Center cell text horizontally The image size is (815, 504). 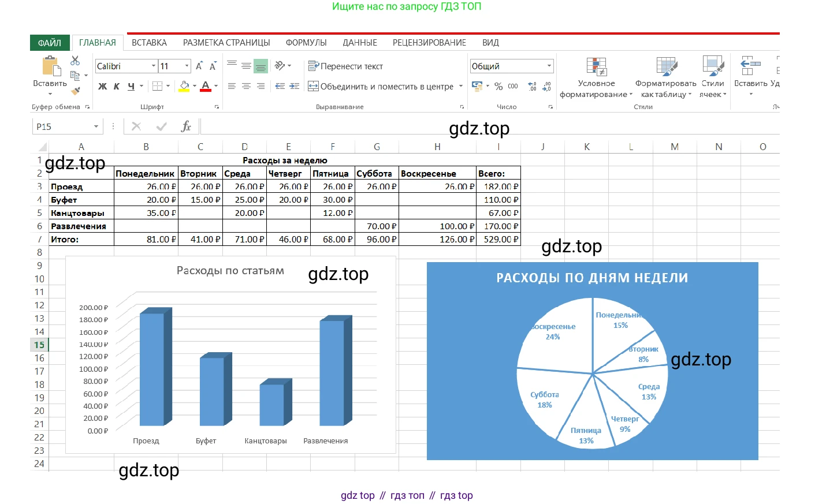(x=246, y=86)
